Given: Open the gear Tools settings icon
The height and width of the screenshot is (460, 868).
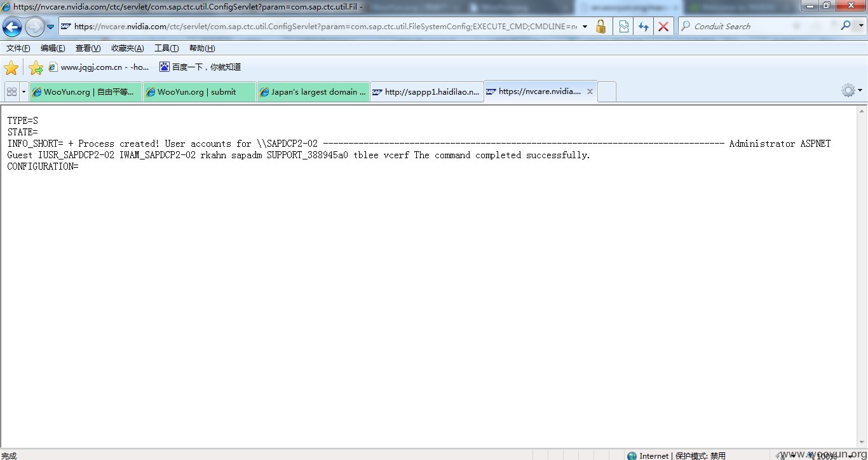Looking at the screenshot, I should click(x=848, y=91).
